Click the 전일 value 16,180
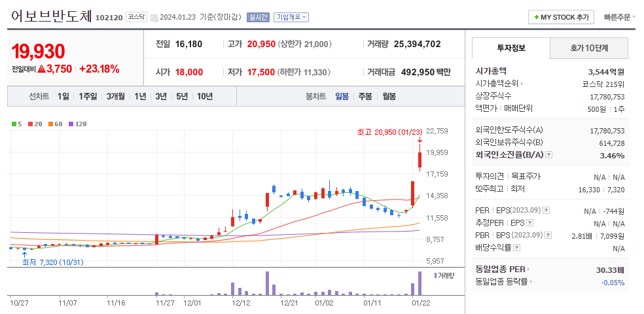 tap(189, 44)
